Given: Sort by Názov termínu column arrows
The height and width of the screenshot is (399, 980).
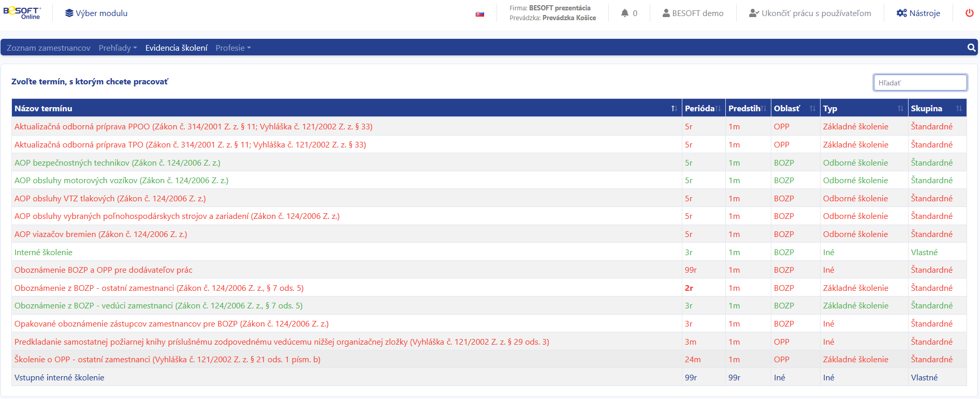Looking at the screenshot, I should coord(674,108).
